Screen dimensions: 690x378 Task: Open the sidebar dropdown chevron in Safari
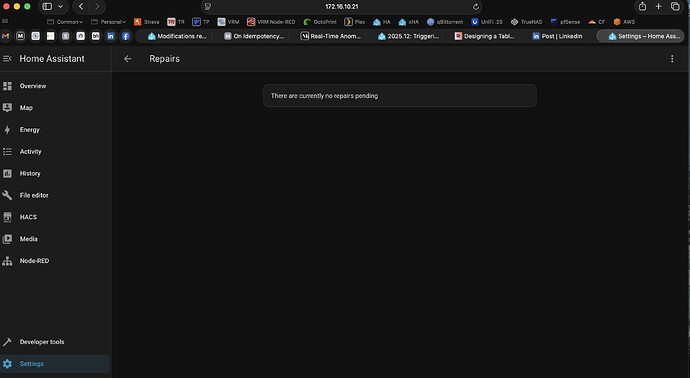pyautogui.click(x=60, y=6)
